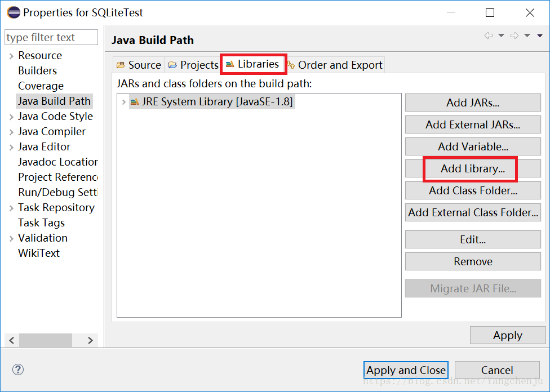550x392 pixels.
Task: Open the back history dropdown arrow
Action: (x=501, y=36)
